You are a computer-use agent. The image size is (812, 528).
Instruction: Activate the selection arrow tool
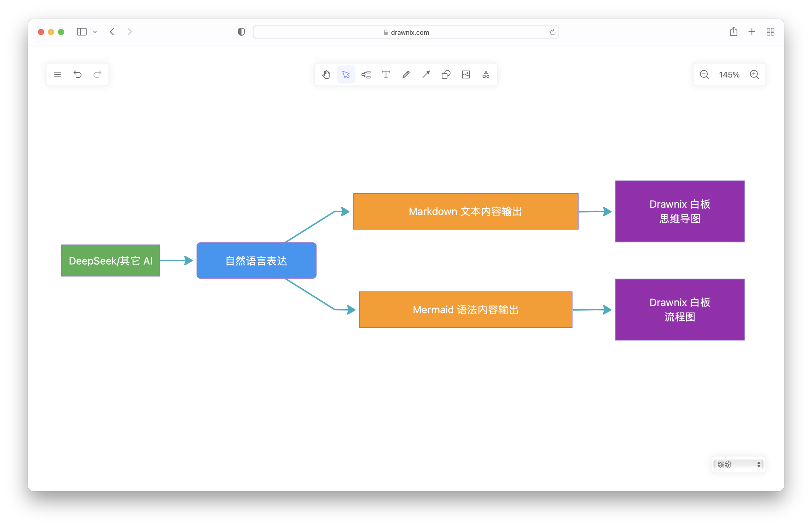[x=345, y=74]
